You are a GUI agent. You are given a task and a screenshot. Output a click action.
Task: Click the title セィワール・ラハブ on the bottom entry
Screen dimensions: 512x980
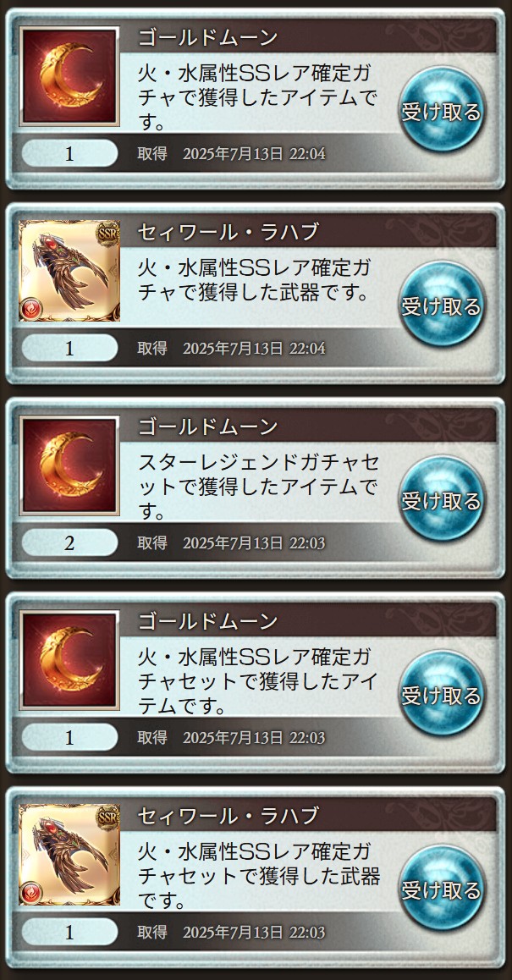228,817
